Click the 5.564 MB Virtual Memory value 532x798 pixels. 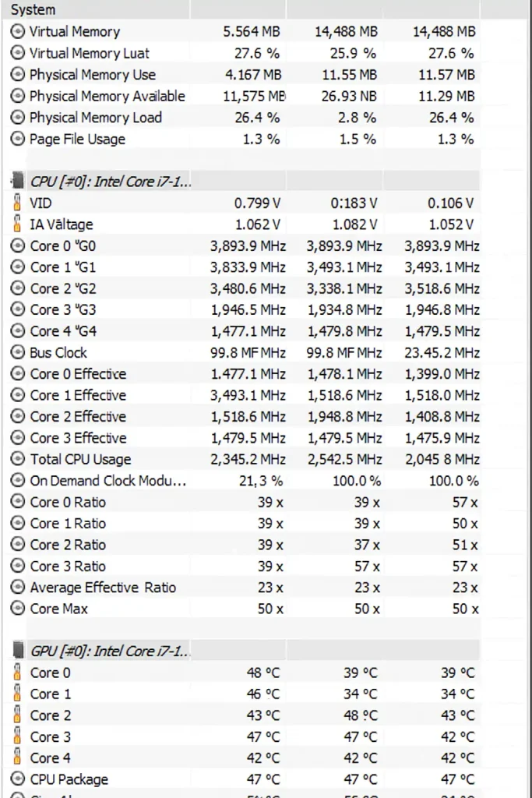[252, 32]
